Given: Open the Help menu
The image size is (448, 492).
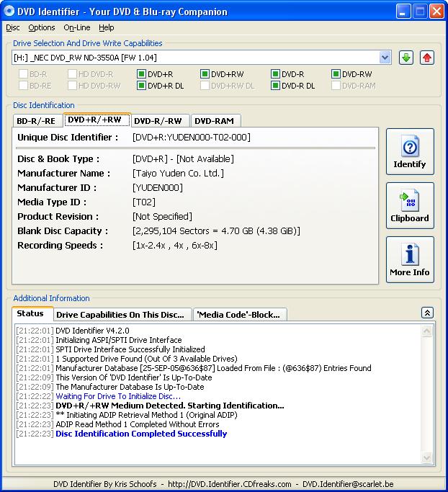Looking at the screenshot, I should pyautogui.click(x=107, y=27).
